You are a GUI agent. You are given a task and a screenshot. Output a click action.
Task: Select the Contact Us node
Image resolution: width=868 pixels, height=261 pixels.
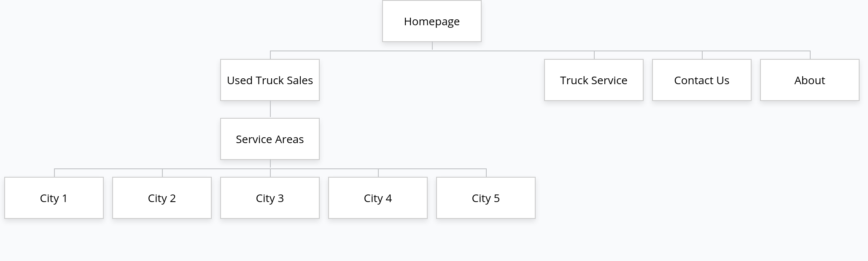click(x=702, y=80)
